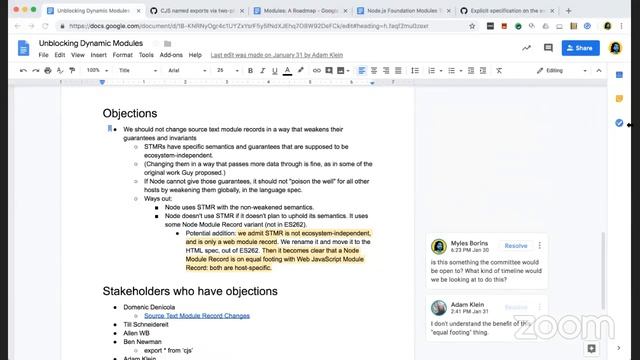640x360 pixels.
Task: Switch to the Node.js Foundation Modules tab
Action: pos(404,11)
